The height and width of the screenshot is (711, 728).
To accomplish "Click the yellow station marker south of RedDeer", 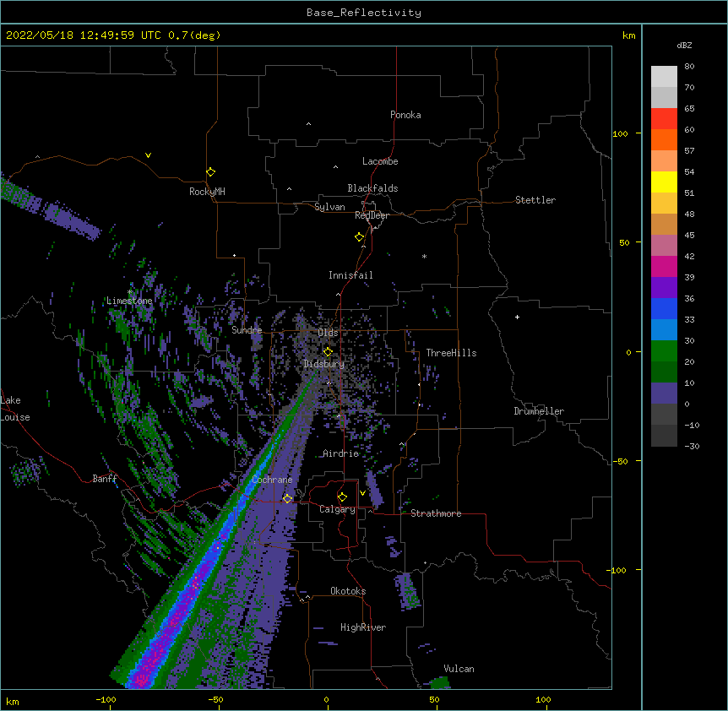I will point(360,237).
